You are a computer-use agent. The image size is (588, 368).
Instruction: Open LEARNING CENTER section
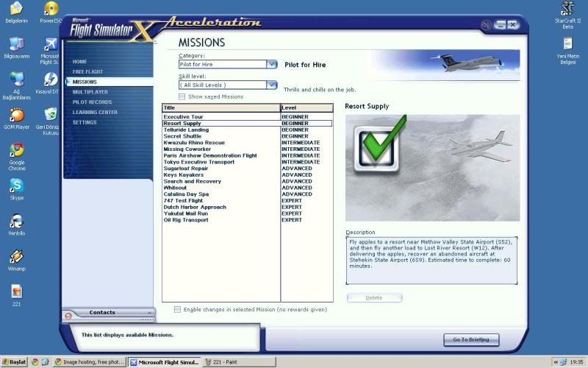pos(95,113)
